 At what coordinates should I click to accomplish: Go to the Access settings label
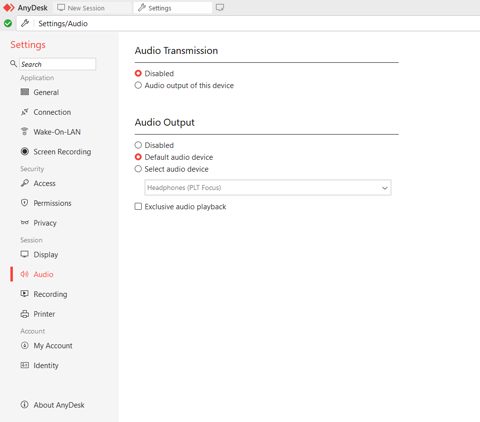45,183
